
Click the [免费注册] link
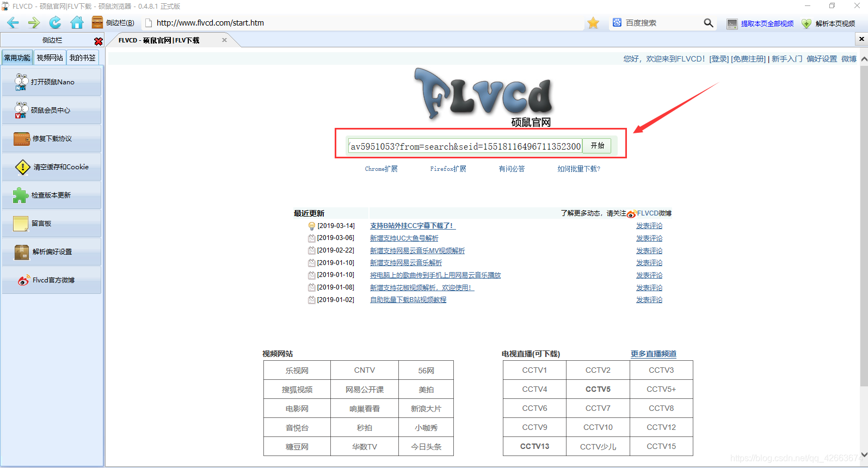pos(748,59)
